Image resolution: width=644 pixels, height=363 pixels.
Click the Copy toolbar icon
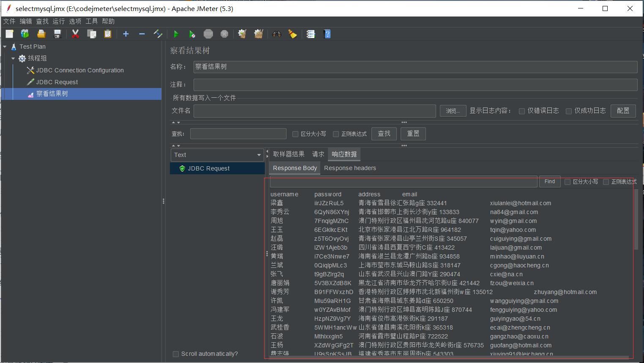coord(91,34)
